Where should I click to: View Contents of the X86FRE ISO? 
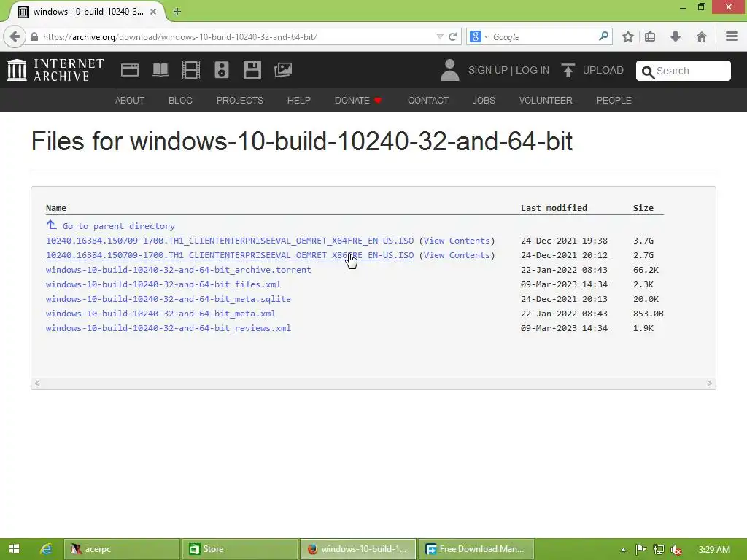[x=457, y=256]
